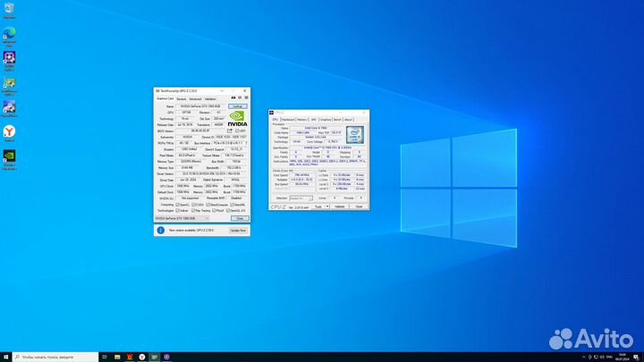The image size is (644, 362).
Task: Open the Windows Start button
Action: tap(5, 357)
